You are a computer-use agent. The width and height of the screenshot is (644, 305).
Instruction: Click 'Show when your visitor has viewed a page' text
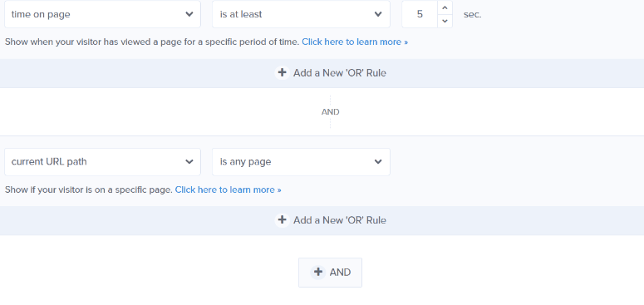click(152, 42)
